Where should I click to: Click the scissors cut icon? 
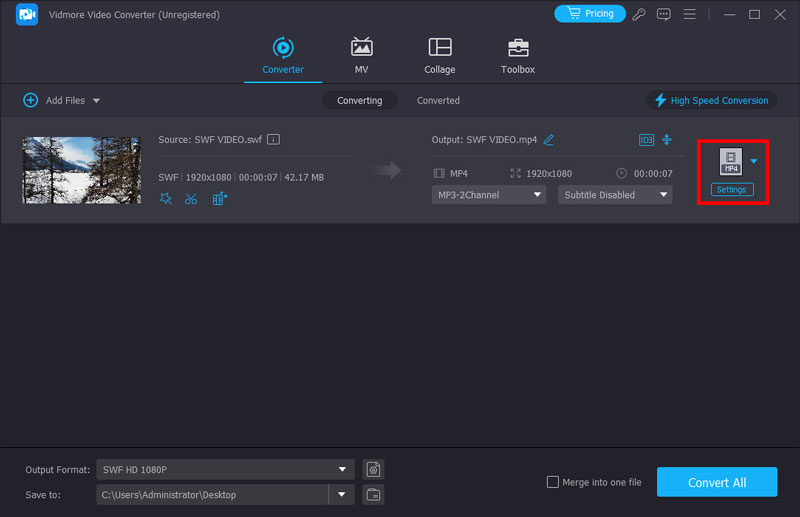click(191, 198)
